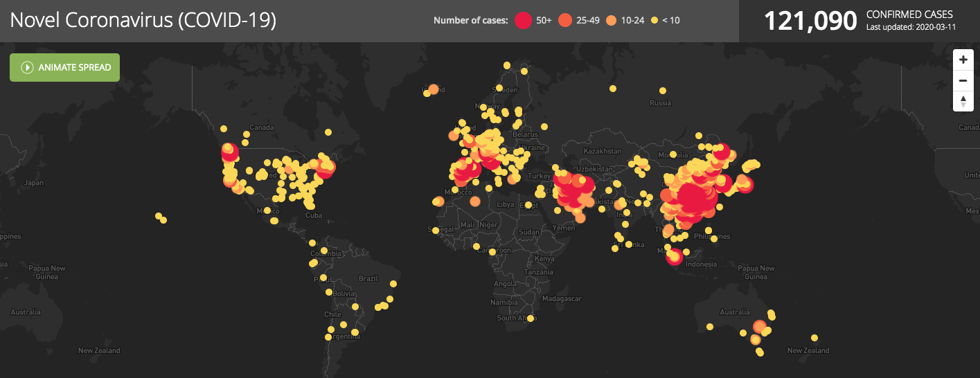Click the Argentina label on the map
The width and height of the screenshot is (980, 378).
tap(344, 336)
